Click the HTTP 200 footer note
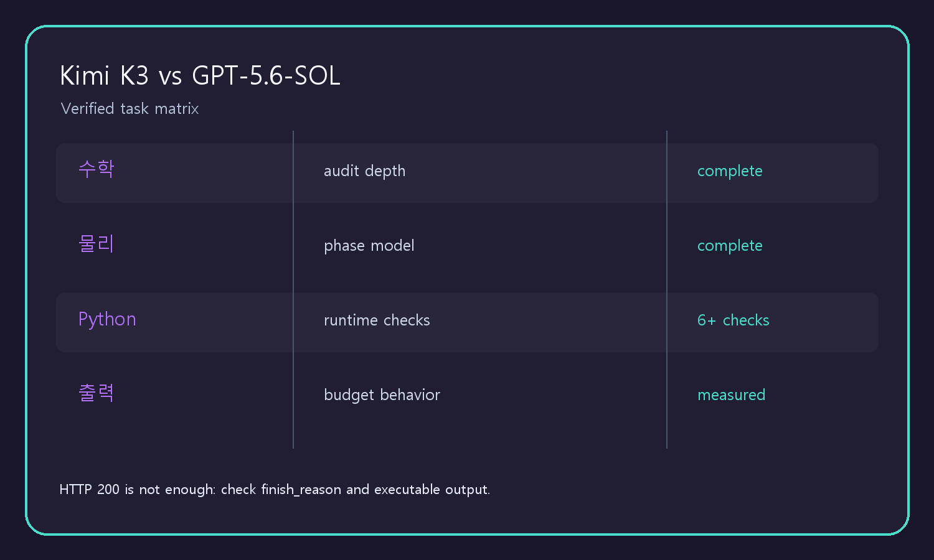 (275, 490)
